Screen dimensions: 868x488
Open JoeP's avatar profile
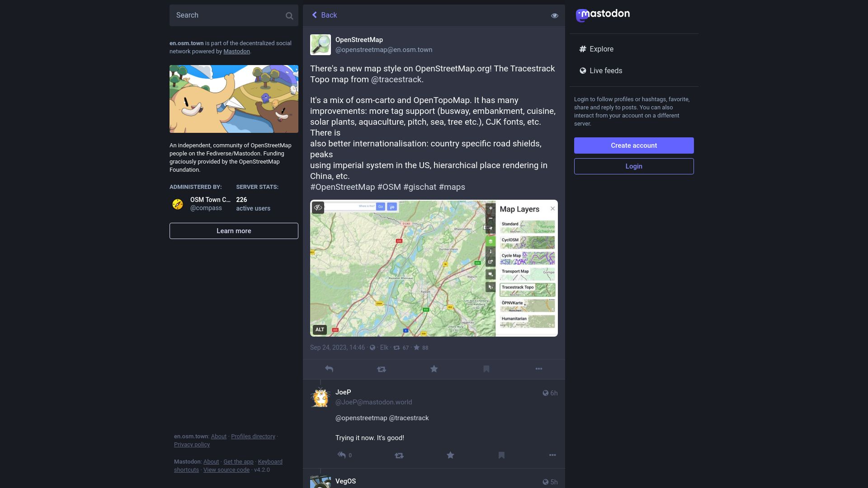coord(321,397)
